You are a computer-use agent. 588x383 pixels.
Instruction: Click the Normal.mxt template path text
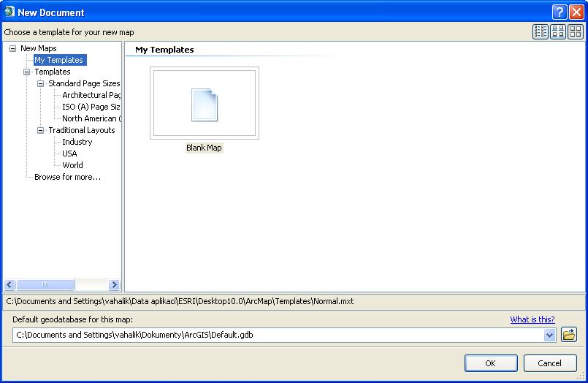coord(180,301)
